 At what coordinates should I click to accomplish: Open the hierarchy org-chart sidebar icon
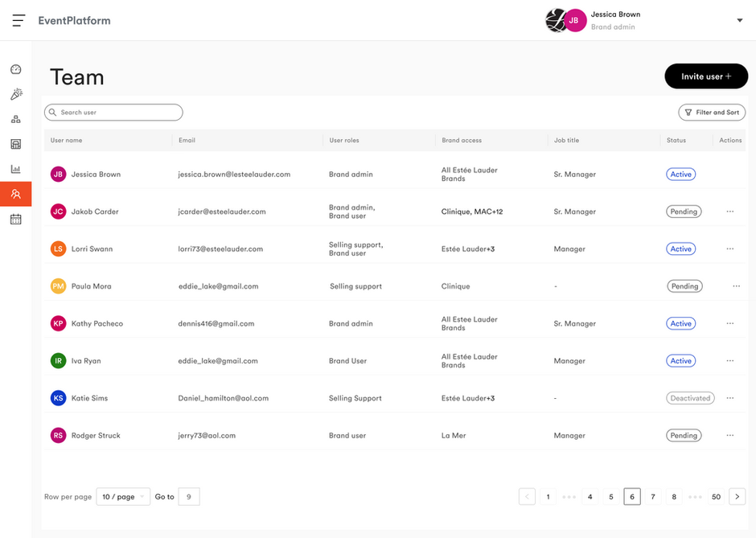(16, 119)
